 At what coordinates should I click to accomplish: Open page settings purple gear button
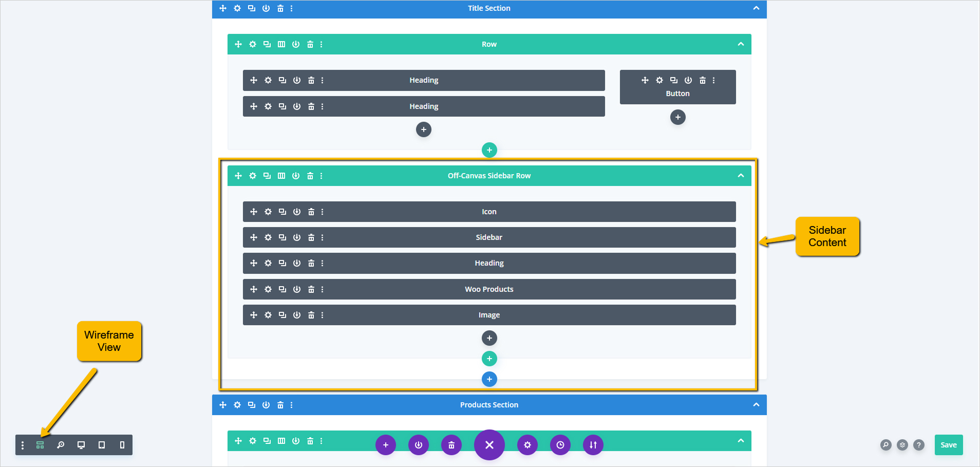(527, 445)
